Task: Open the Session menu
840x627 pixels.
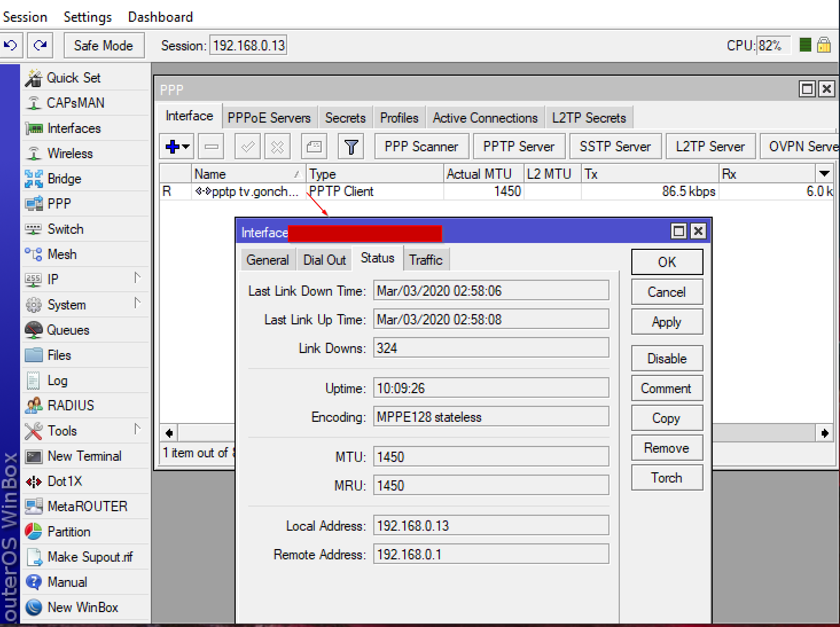Action: pyautogui.click(x=25, y=17)
